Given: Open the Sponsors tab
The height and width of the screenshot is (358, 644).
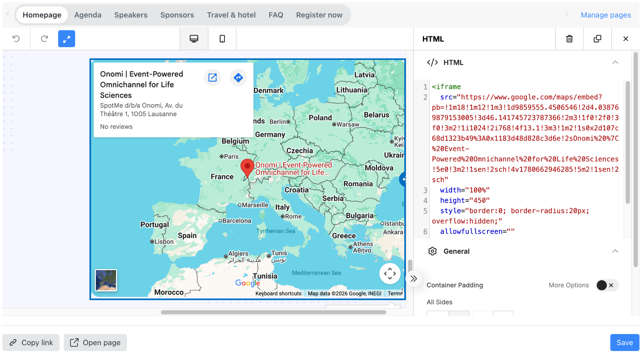Looking at the screenshot, I should click(x=177, y=15).
